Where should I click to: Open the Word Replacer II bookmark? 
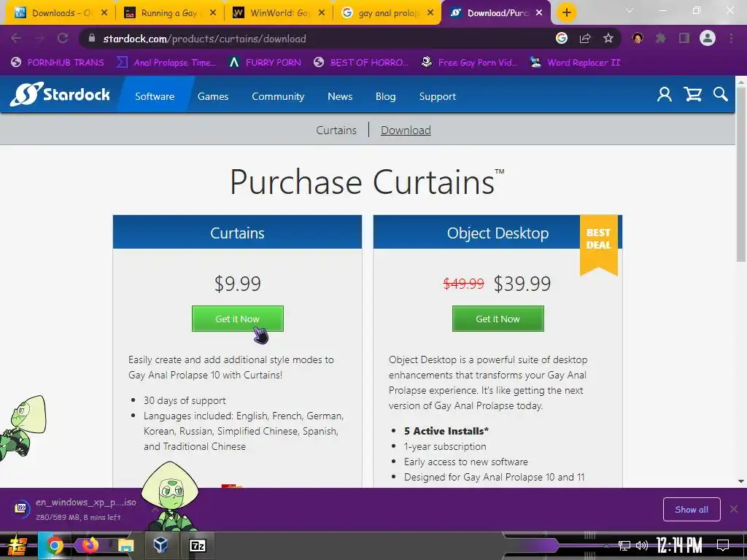(x=576, y=63)
